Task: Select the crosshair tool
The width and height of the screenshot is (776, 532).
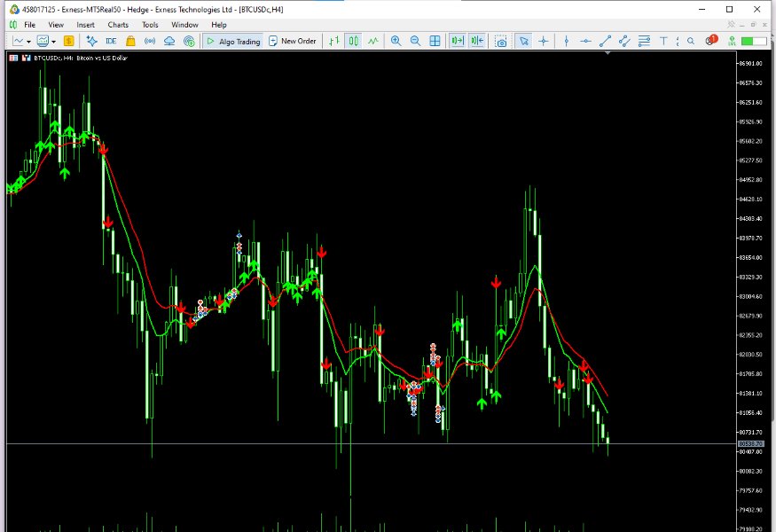Action: pyautogui.click(x=544, y=41)
